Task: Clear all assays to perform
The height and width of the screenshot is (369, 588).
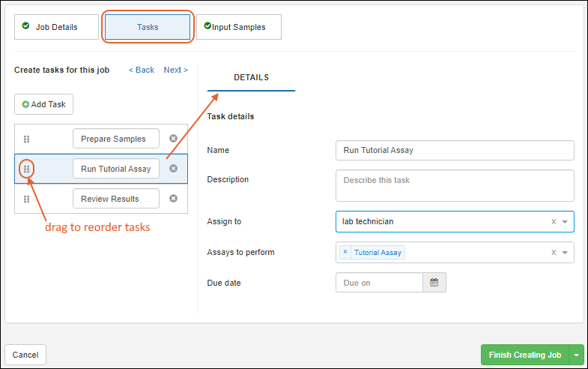Action: coord(554,253)
